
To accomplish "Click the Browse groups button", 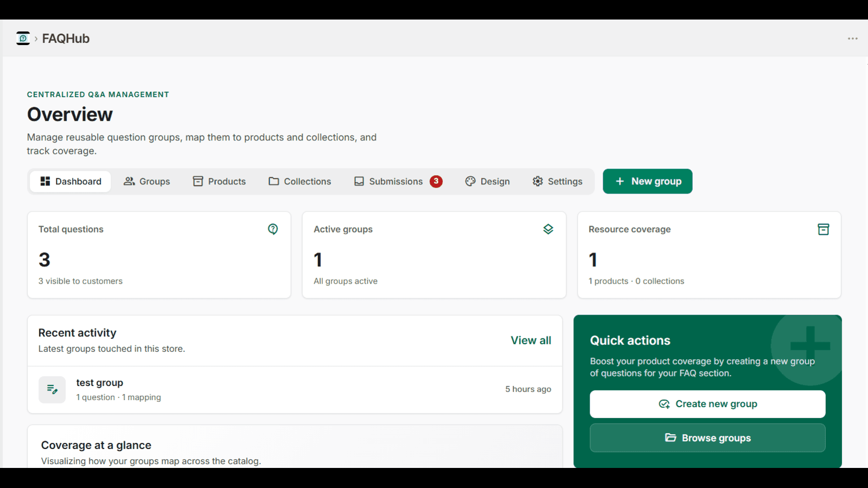I will pos(707,438).
